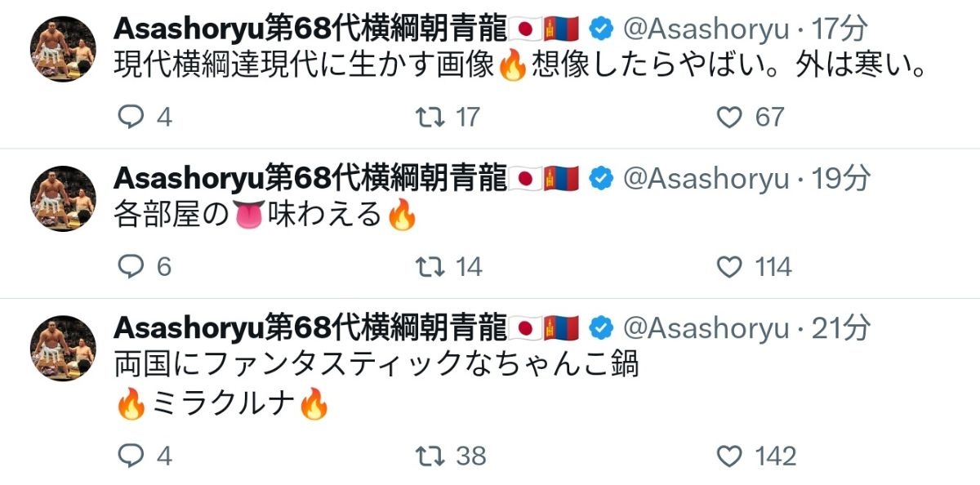Retweet the tweet with 38 retweets
The height and width of the screenshot is (485, 980).
coord(430,456)
